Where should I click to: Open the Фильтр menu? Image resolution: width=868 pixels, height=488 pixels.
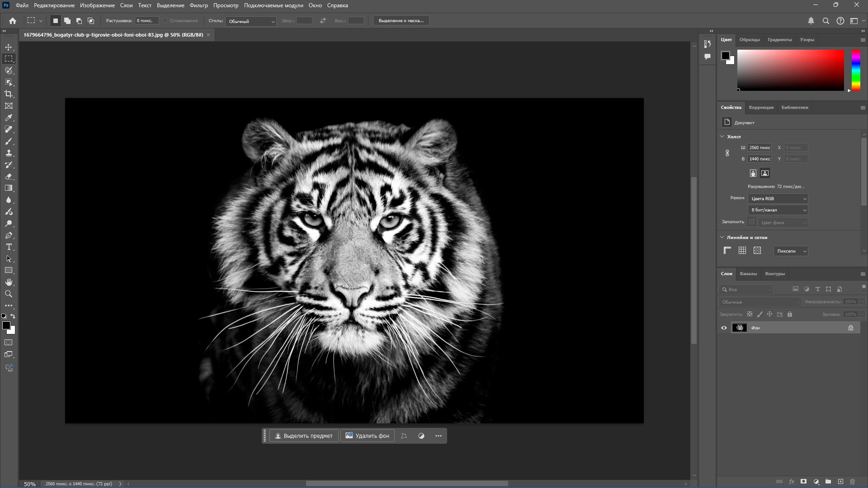(x=198, y=5)
